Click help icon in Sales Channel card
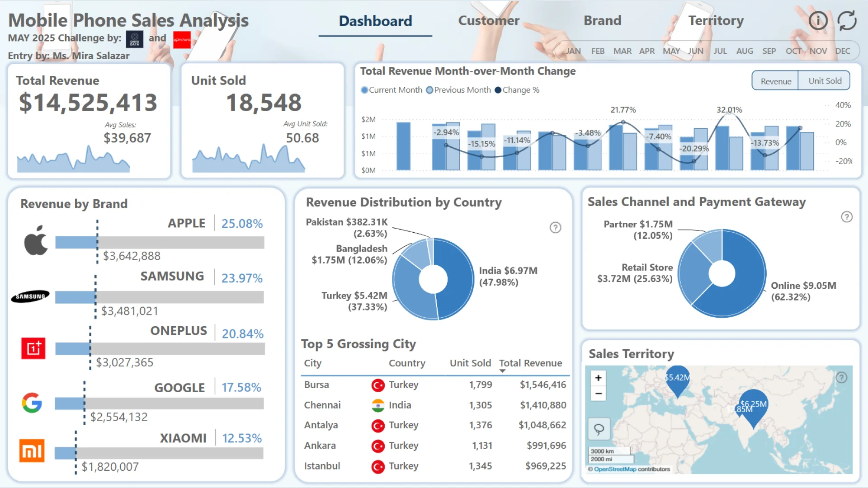The image size is (868, 488). (846, 217)
